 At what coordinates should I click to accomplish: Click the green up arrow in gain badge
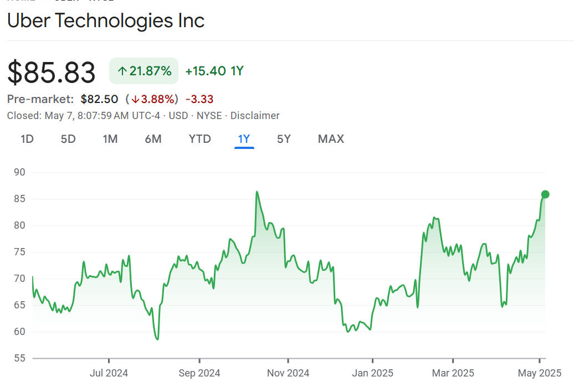click(122, 71)
